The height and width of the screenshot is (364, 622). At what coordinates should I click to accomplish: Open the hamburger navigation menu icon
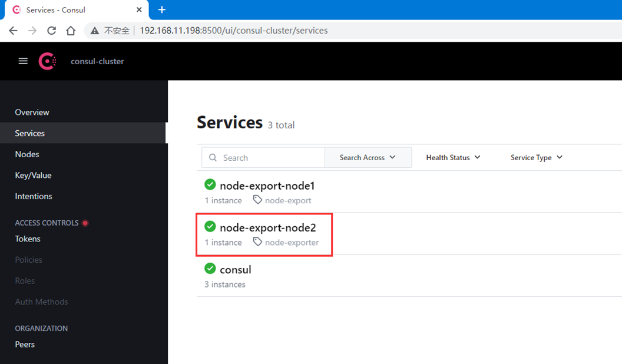(x=23, y=61)
